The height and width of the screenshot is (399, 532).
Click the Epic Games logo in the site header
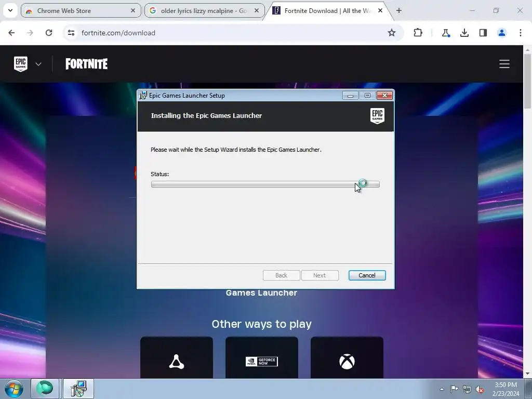tap(21, 64)
